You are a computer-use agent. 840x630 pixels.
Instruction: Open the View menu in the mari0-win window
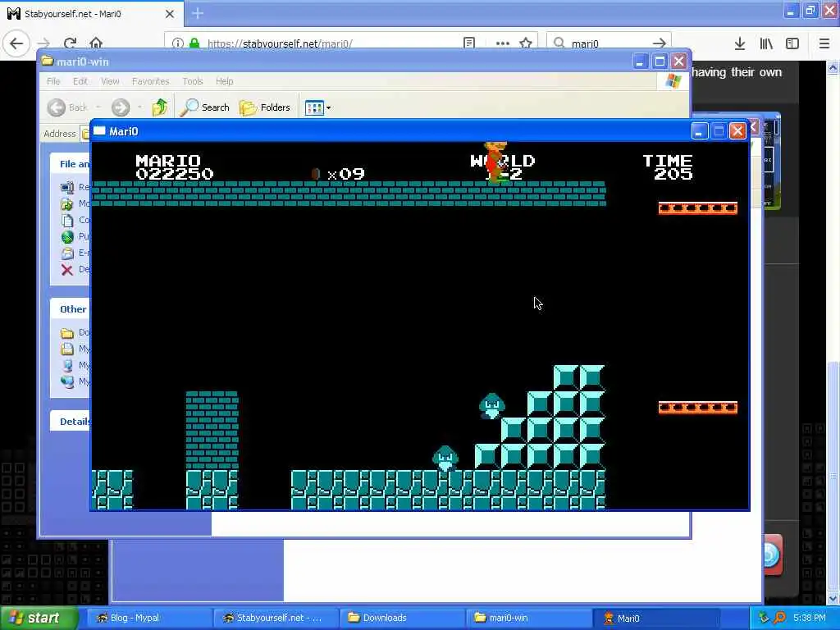pyautogui.click(x=111, y=81)
